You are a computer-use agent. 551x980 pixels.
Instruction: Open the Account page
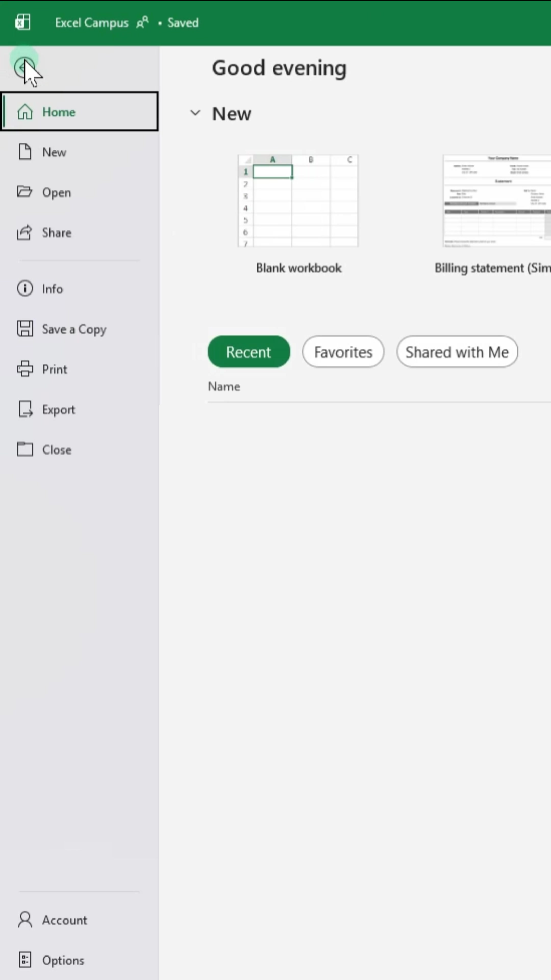[x=80, y=920]
